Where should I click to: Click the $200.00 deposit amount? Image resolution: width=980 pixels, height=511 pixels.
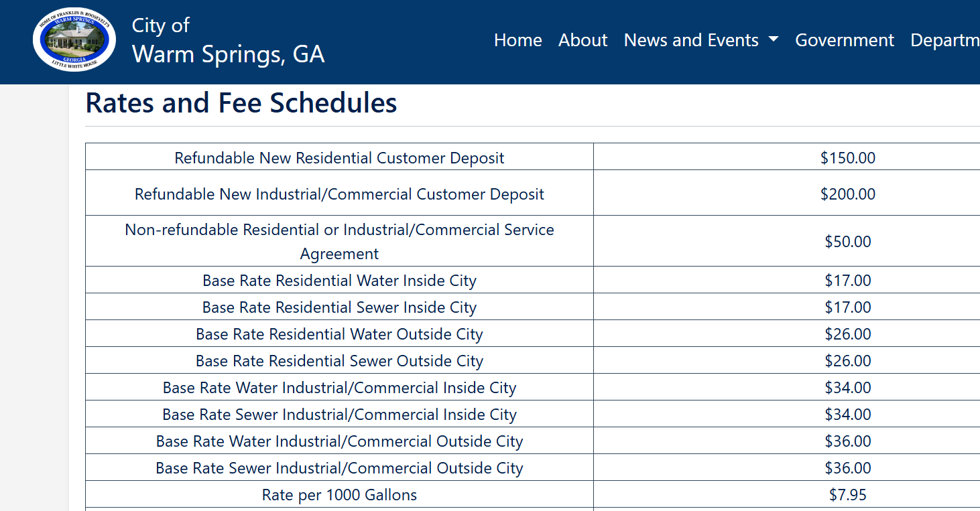[x=847, y=194]
